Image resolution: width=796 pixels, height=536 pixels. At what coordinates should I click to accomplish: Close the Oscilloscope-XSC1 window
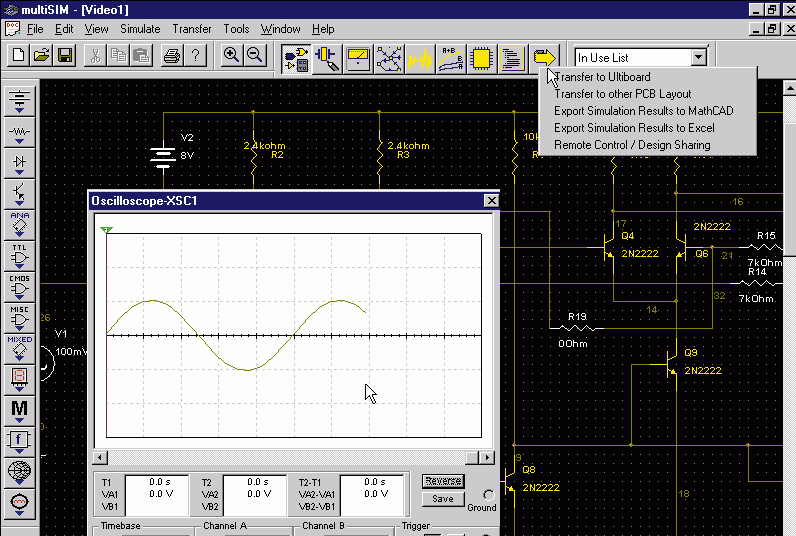click(x=491, y=201)
